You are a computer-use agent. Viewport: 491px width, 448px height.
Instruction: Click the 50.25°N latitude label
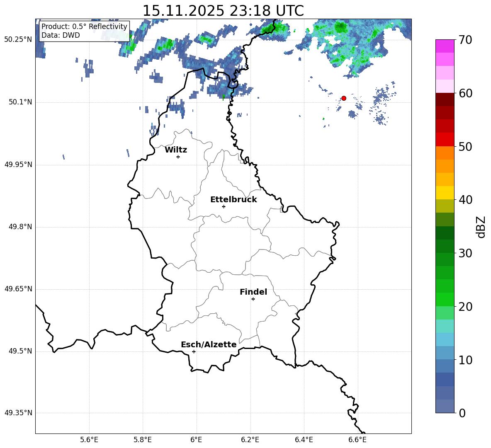click(18, 40)
